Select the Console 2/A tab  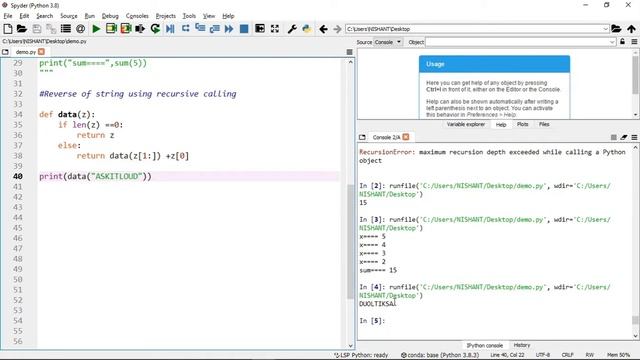tap(386, 137)
